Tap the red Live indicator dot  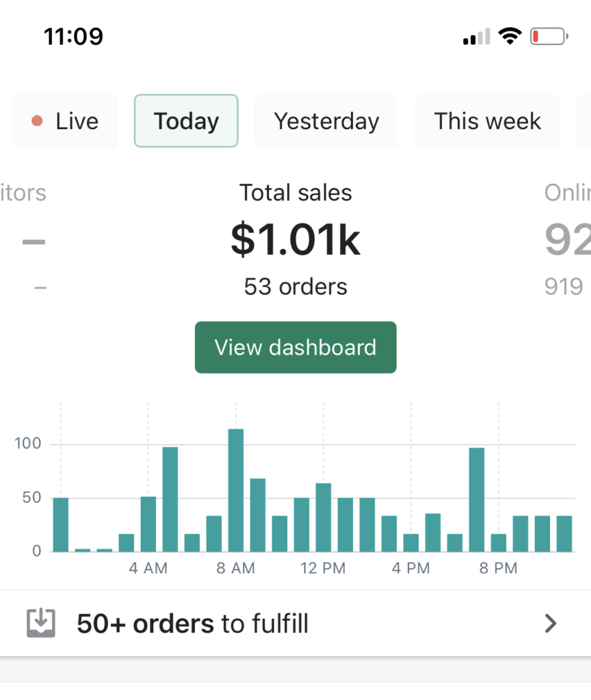pos(38,121)
